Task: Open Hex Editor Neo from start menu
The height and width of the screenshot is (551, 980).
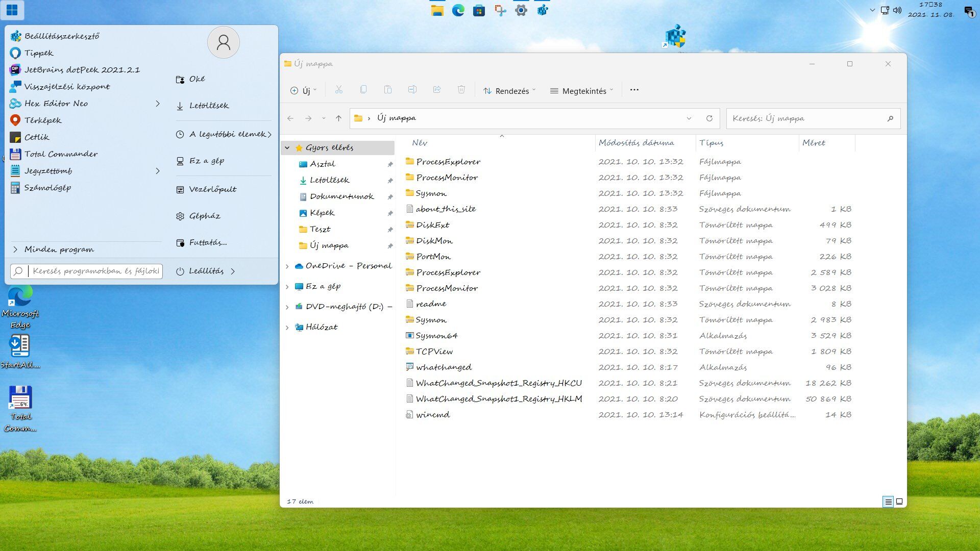Action: 56,104
